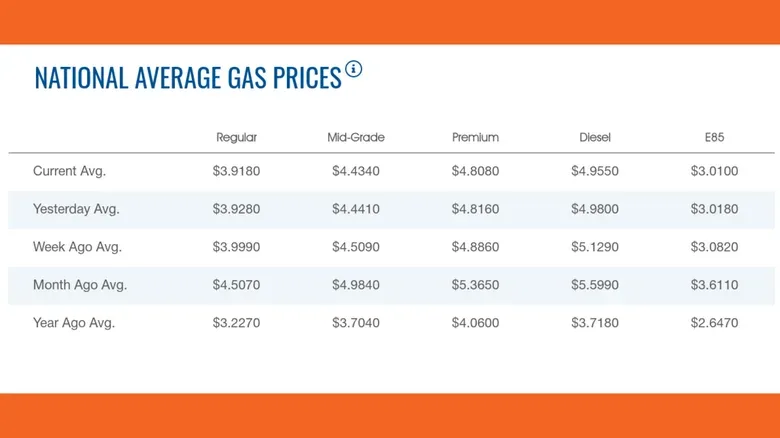The height and width of the screenshot is (438, 780).
Task: Select month ago mid-grade price $4.9840
Action: [x=356, y=285]
